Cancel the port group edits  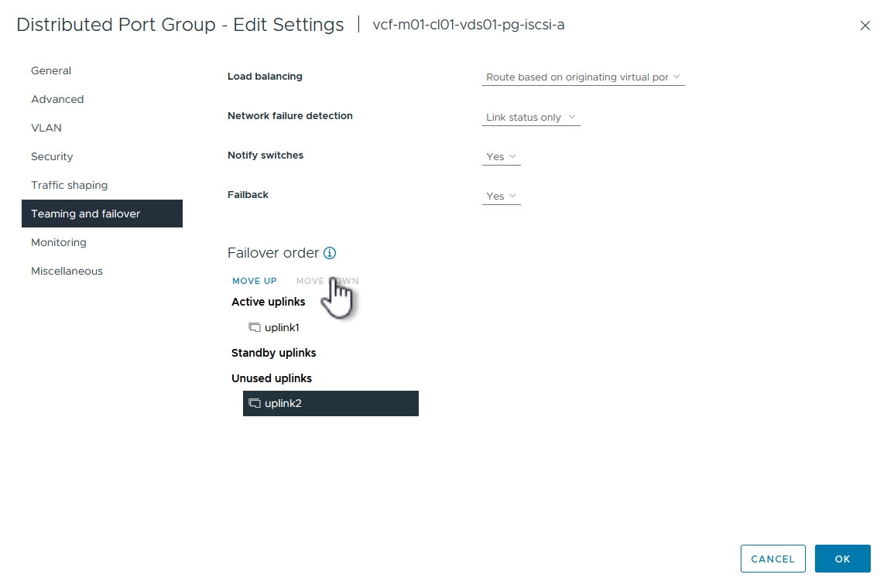pyautogui.click(x=772, y=559)
